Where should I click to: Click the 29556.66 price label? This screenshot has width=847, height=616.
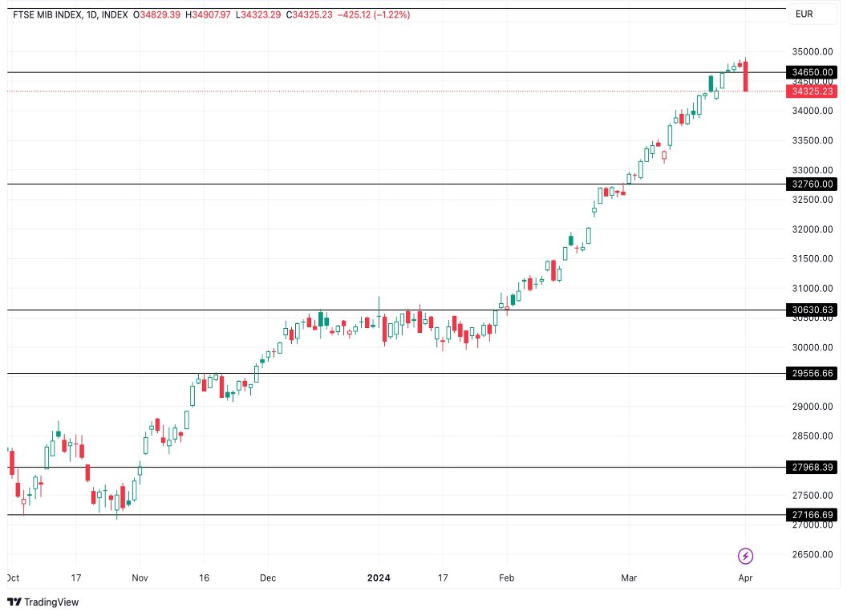click(810, 373)
